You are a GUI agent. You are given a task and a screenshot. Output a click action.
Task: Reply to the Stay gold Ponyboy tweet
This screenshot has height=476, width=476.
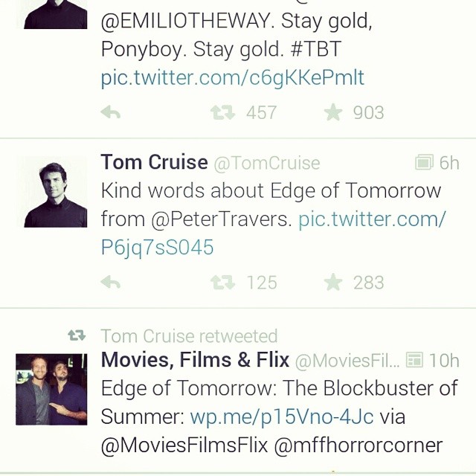111,113
